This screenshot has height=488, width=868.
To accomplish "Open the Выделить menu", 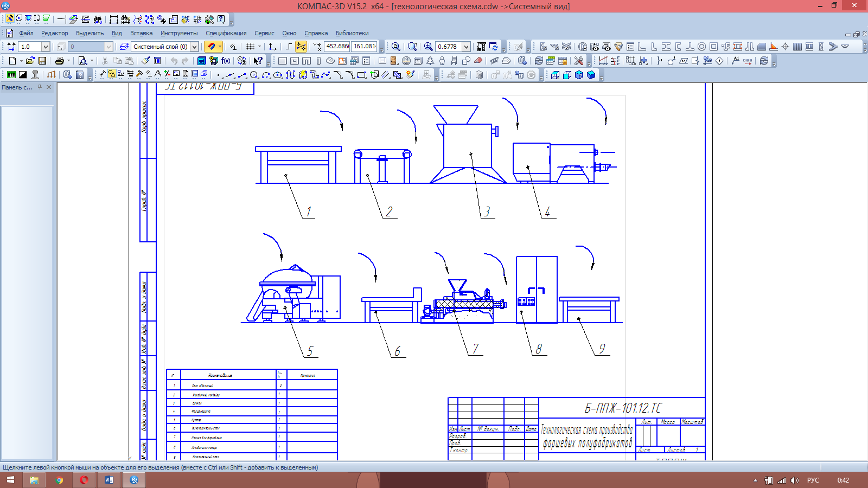I will 90,33.
